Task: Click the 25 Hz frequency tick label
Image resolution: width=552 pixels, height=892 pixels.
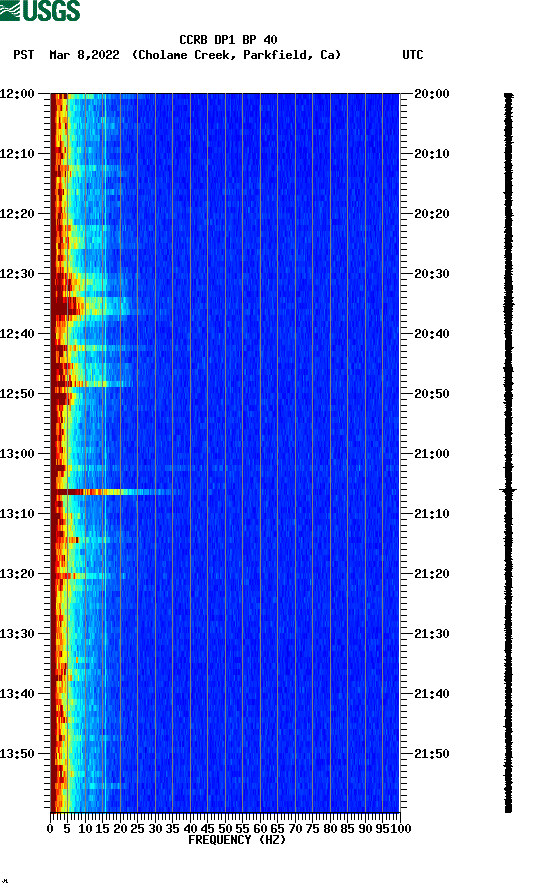Action: pyautogui.click(x=138, y=829)
